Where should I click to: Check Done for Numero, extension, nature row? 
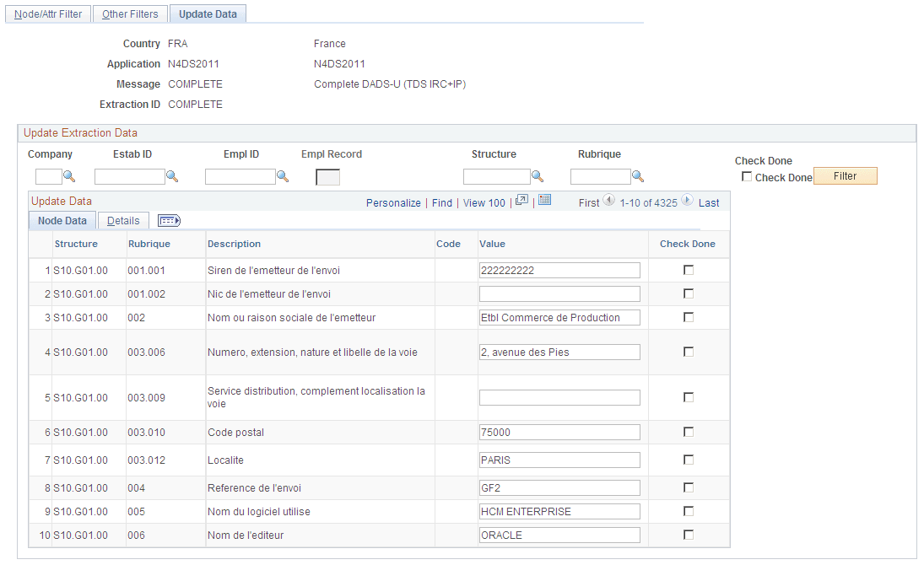[x=689, y=352]
